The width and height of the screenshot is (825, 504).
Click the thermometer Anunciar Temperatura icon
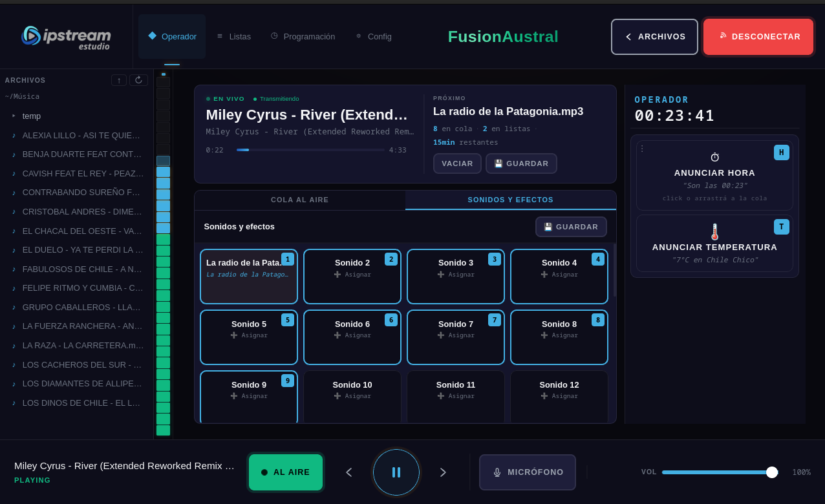tap(714, 231)
